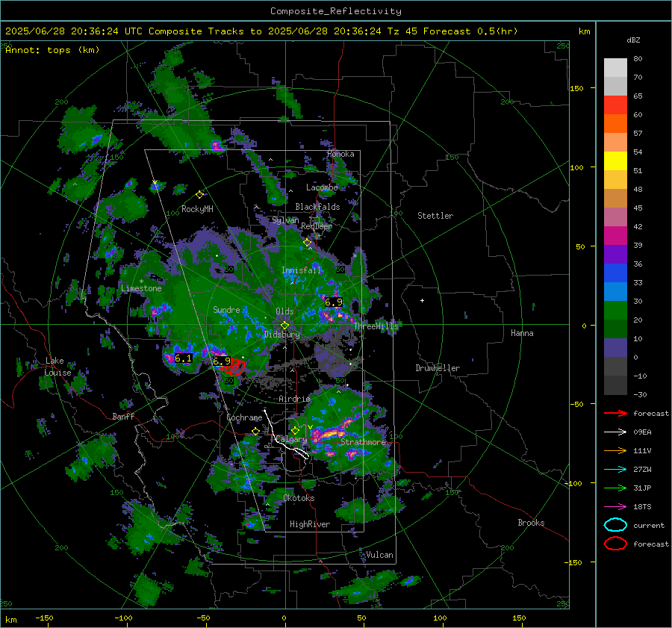Click the Drumheller city label
The width and height of the screenshot is (672, 628).
(438, 368)
